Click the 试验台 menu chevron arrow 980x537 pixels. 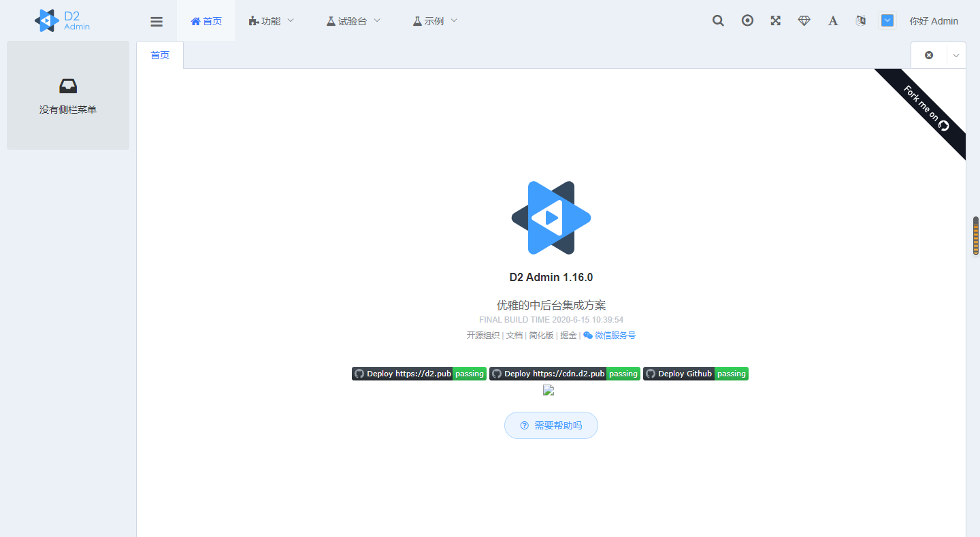click(x=377, y=20)
